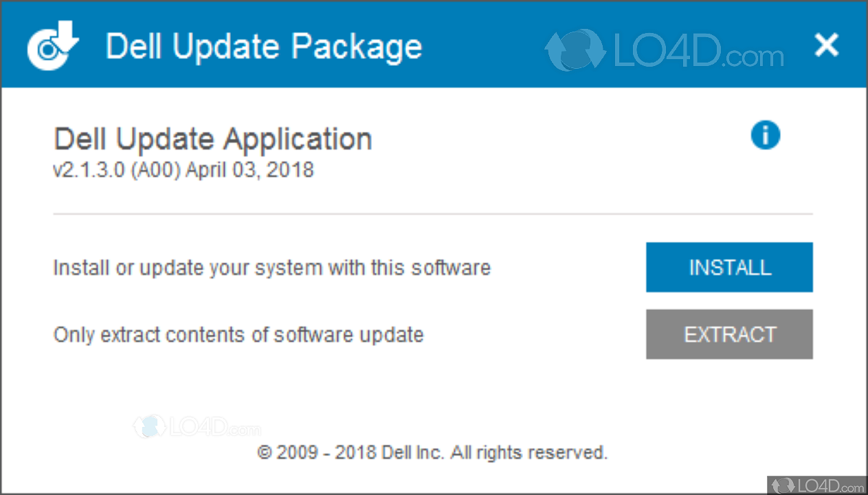Close the dialog with the X button
The width and height of the screenshot is (868, 495).
point(826,45)
